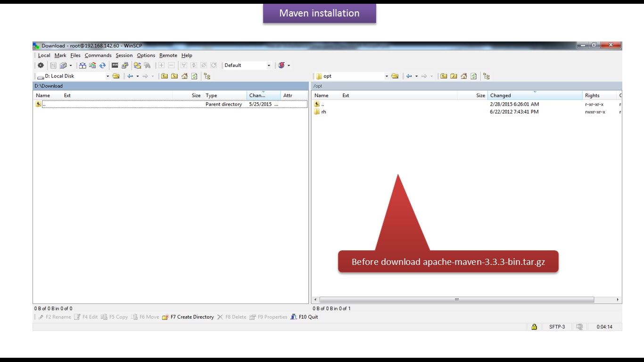Click the red session globe icon

click(281, 66)
